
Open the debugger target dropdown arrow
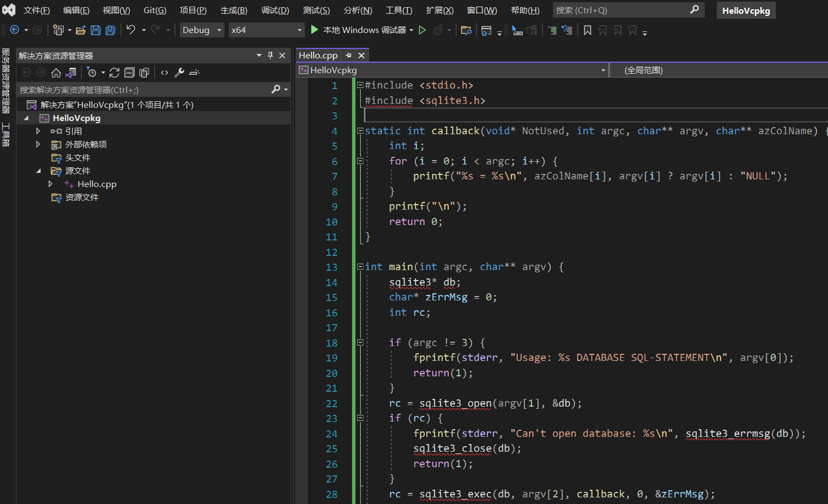412,30
